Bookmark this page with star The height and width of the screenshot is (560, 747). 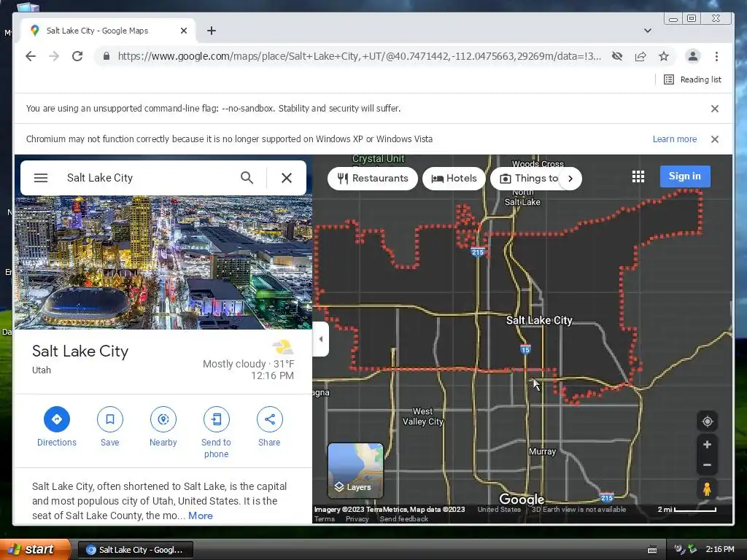pos(664,56)
